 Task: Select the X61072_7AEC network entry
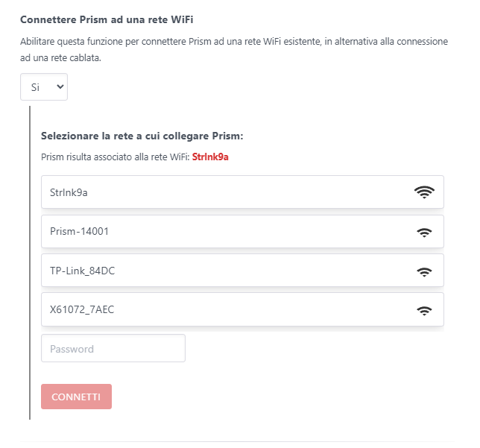[242, 309]
